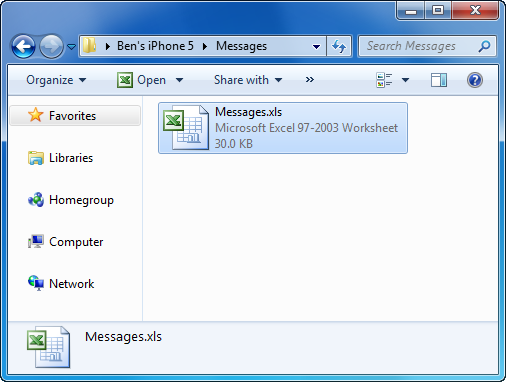Click the Libraries folder icon
The width and height of the screenshot is (506, 382).
point(36,158)
